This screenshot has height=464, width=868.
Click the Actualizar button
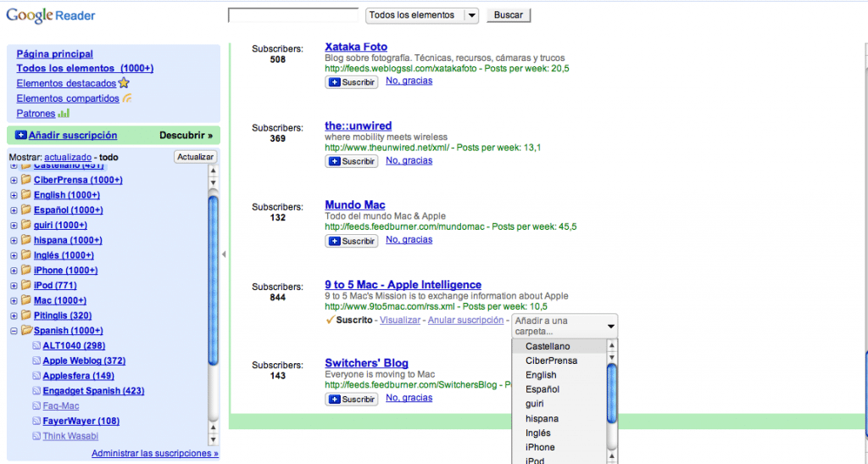(x=195, y=157)
